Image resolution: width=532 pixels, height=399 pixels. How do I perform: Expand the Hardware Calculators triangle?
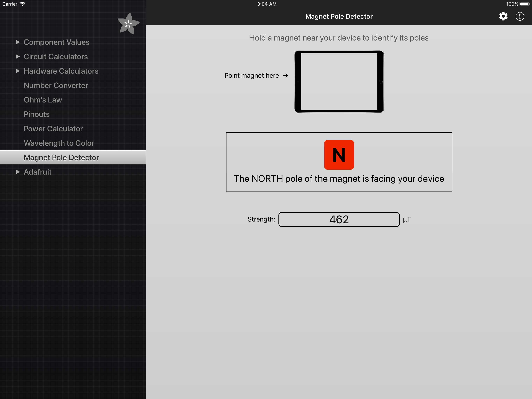coord(18,71)
